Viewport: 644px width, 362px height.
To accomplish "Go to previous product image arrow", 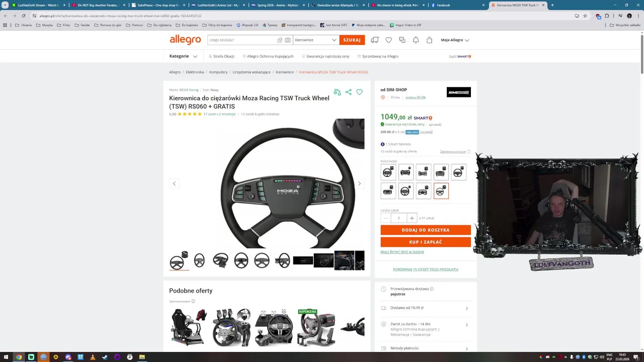I will click(x=174, y=184).
